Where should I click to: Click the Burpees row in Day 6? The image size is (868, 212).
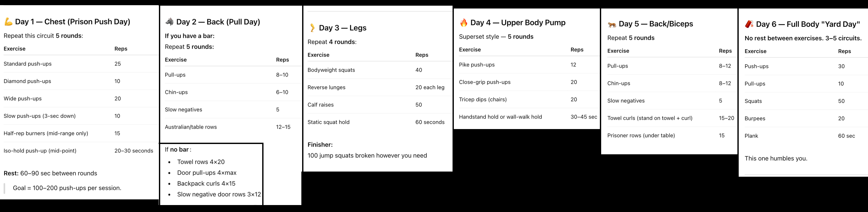click(x=755, y=119)
